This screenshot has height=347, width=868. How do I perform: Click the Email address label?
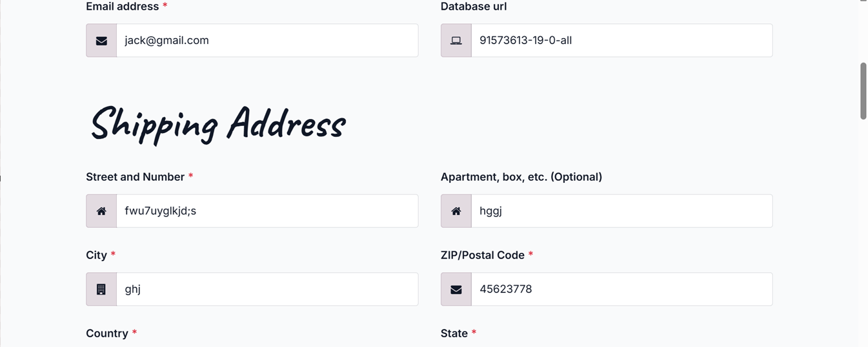pos(122,6)
